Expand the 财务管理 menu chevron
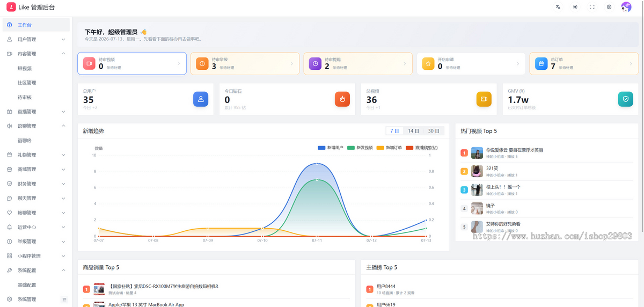 tap(63, 184)
